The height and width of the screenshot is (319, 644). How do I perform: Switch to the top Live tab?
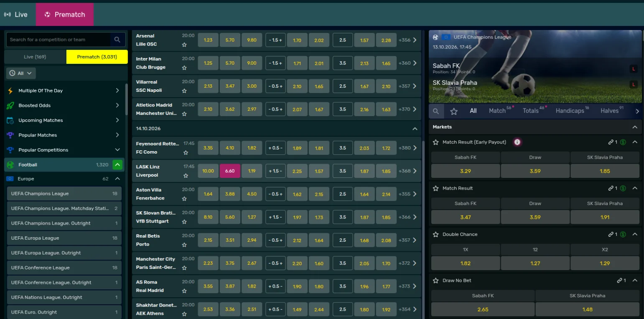click(x=16, y=15)
